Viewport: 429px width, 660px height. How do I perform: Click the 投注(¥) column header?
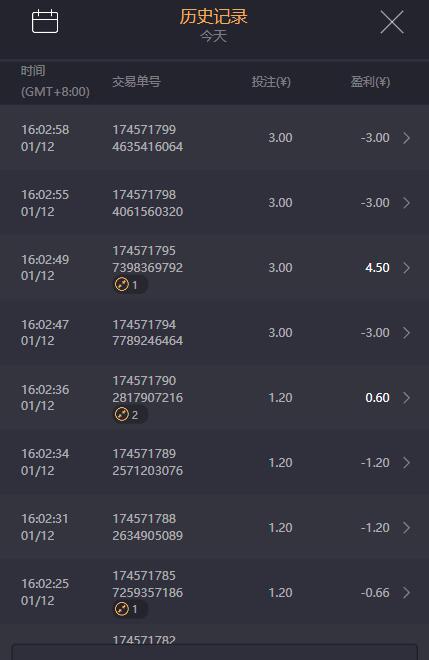271,82
